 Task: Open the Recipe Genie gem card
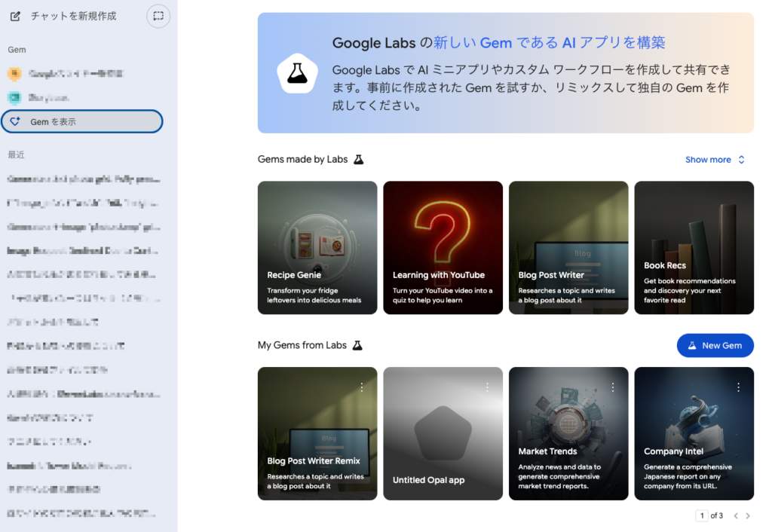(x=317, y=247)
